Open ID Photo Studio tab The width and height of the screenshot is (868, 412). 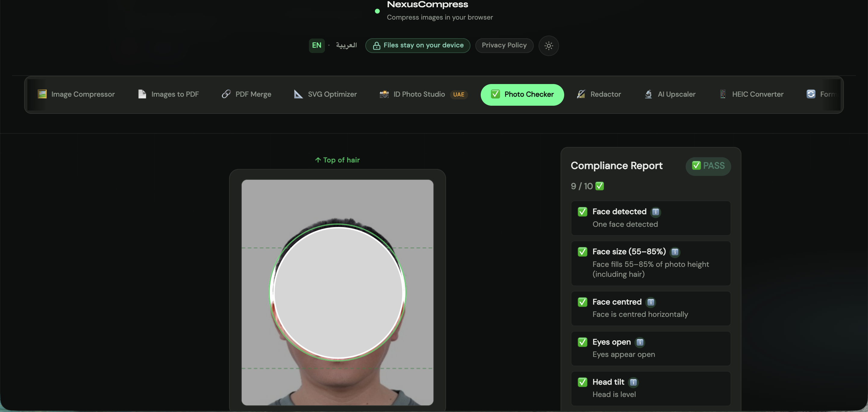tap(423, 94)
